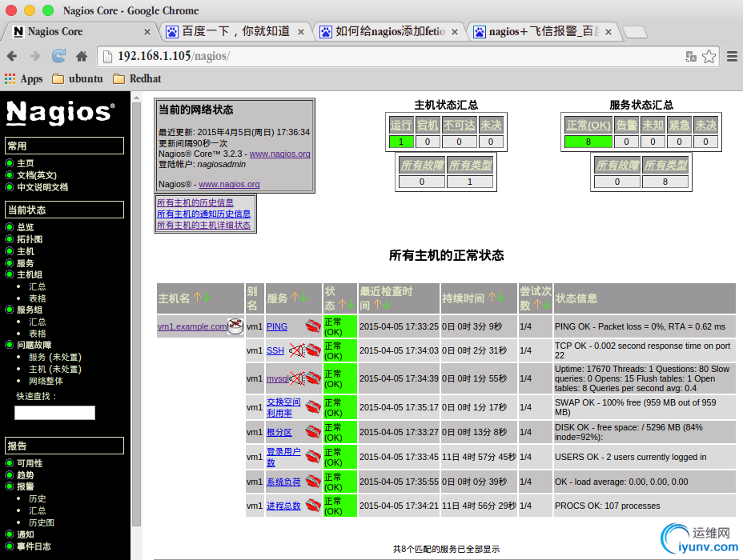Click the red icon in the PING row
The width and height of the screenshot is (743, 560).
point(312,326)
